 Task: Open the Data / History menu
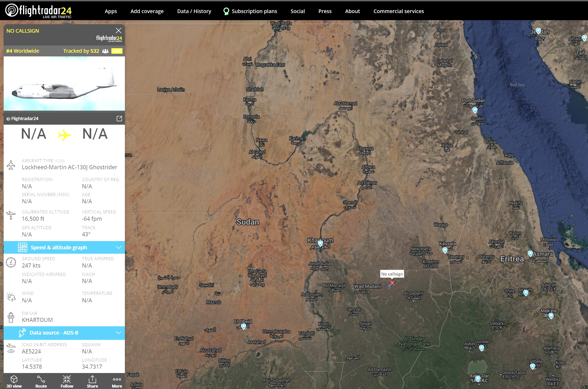coord(194,11)
